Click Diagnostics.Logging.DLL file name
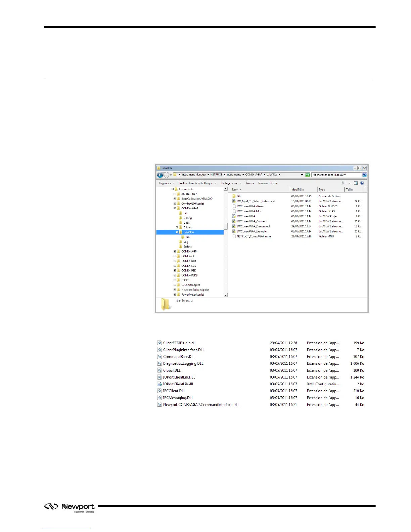The height and width of the screenshot is (532, 411). tap(183, 363)
